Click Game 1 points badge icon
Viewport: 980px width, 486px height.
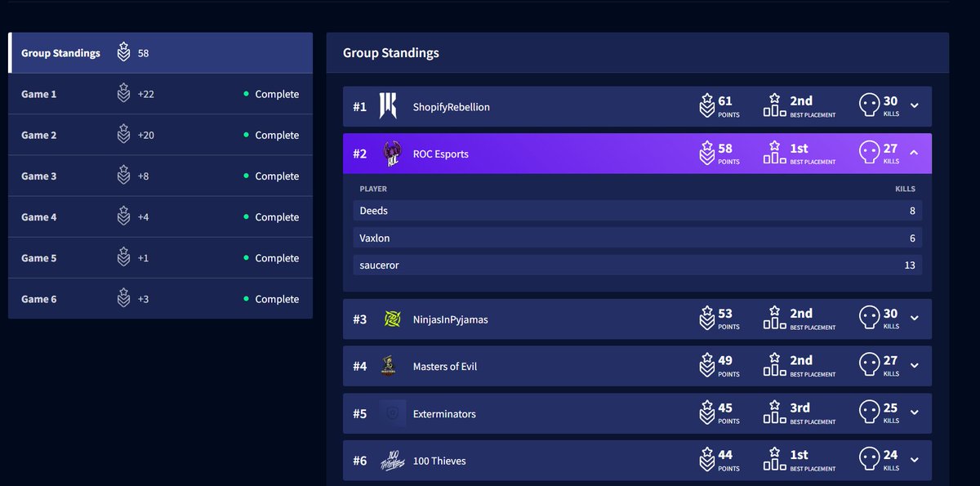click(x=123, y=93)
